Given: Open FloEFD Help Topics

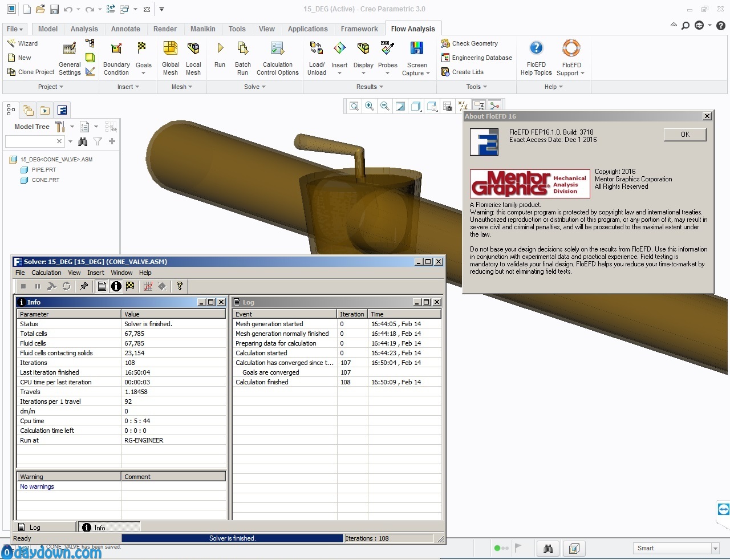Looking at the screenshot, I should (536, 59).
